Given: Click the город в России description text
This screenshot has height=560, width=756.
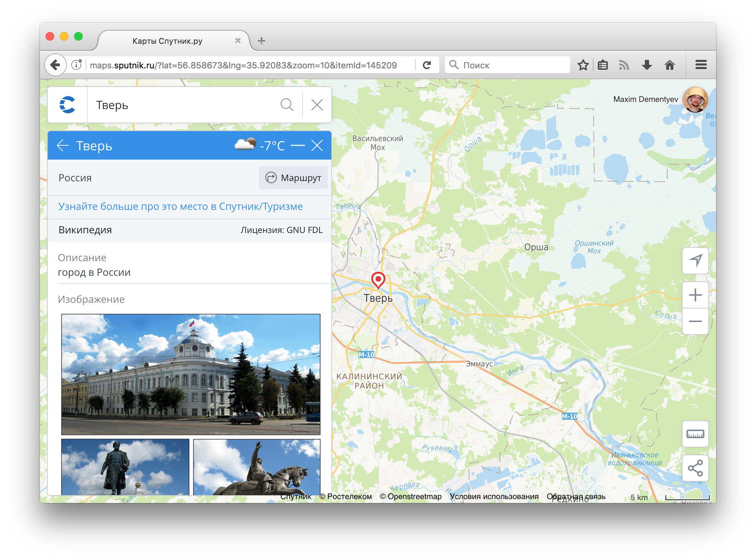Looking at the screenshot, I should tap(94, 272).
